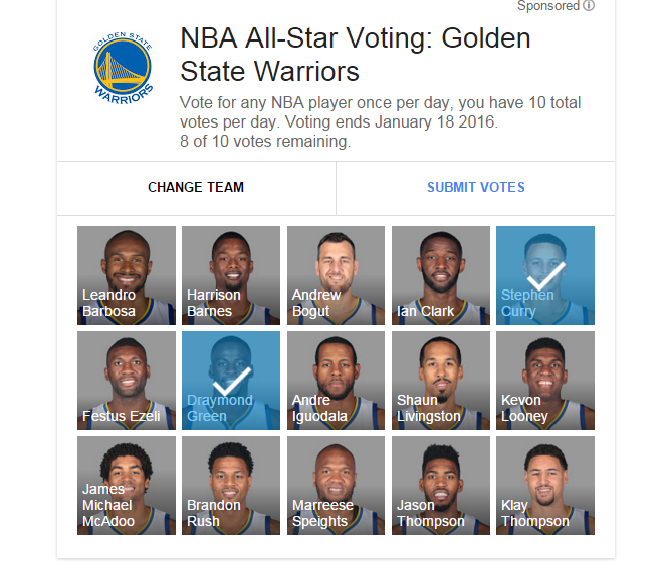This screenshot has width=666, height=580.
Task: Deselect the checked Draymond Green card
Action: [231, 380]
